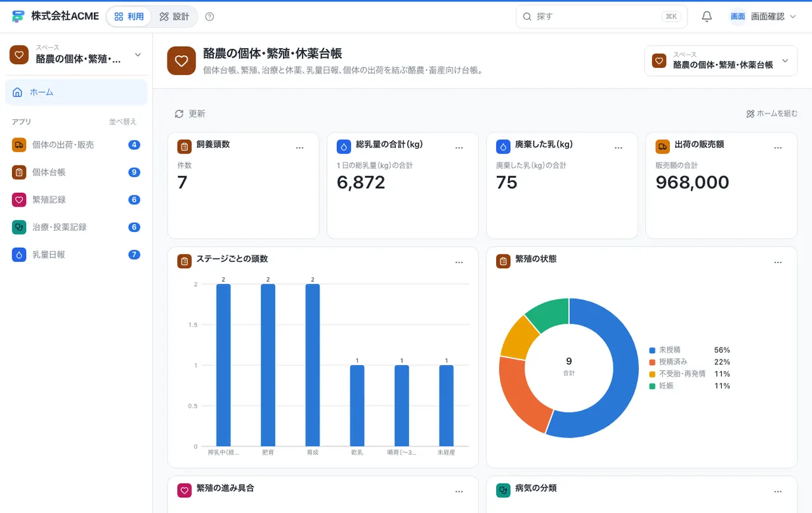The width and height of the screenshot is (812, 513).
Task: Click the ACME logo icon
Action: [18, 16]
